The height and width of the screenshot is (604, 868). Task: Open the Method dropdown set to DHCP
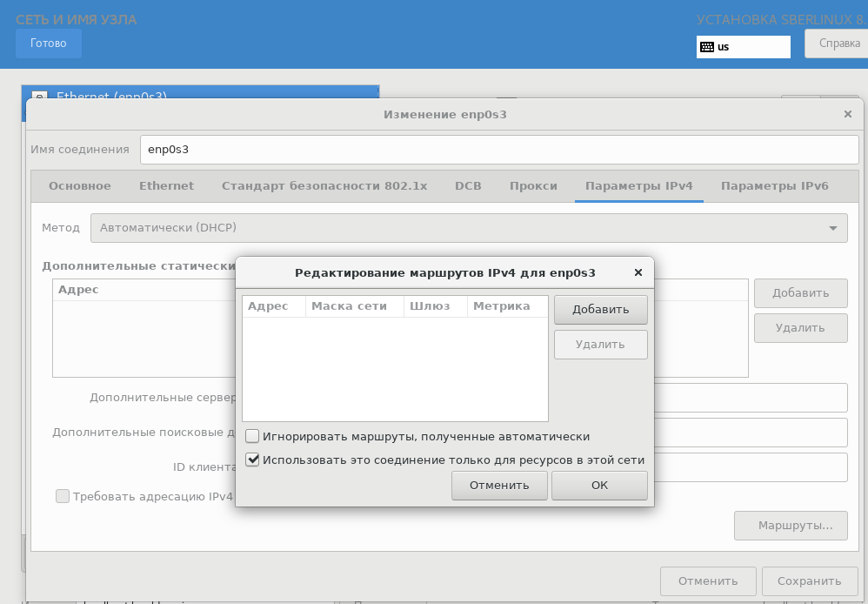[469, 228]
